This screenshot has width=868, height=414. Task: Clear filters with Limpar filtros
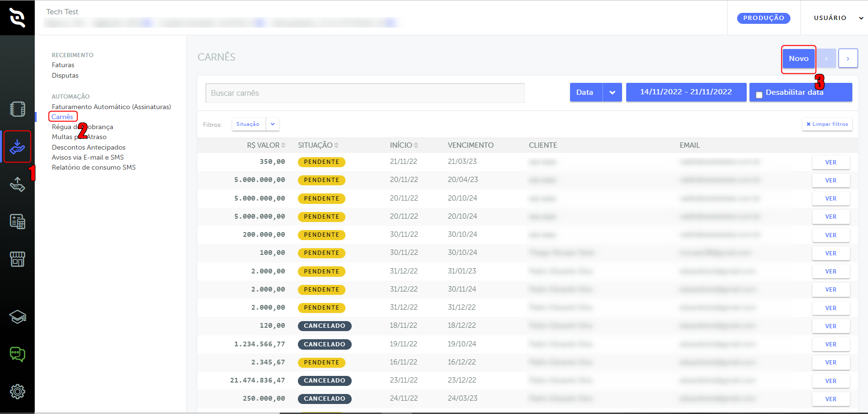pyautogui.click(x=827, y=124)
